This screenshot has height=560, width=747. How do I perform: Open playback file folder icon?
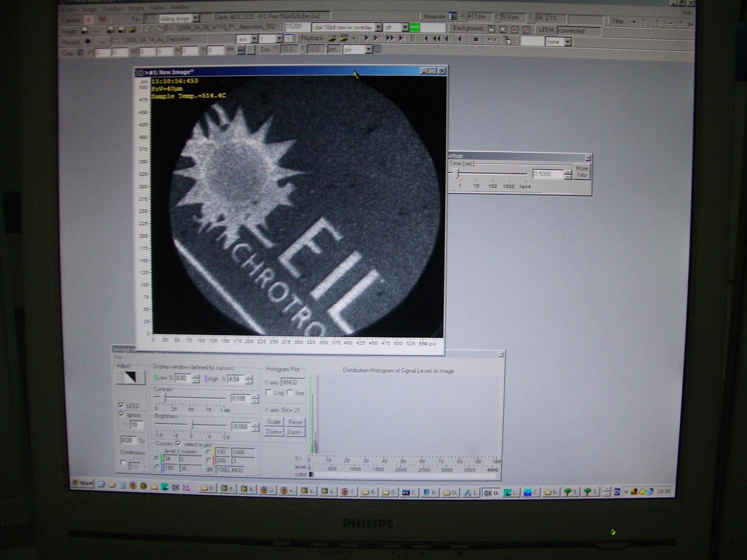332,38
